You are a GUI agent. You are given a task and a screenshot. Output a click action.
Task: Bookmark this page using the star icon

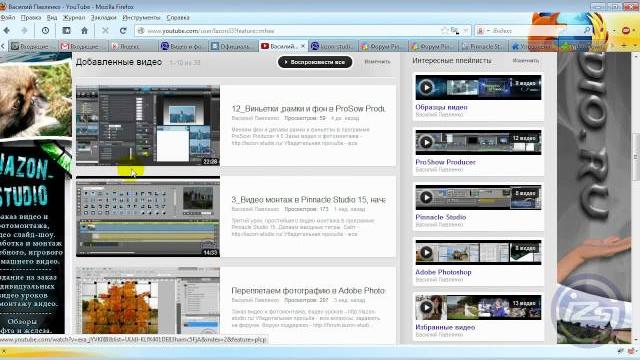444,31
